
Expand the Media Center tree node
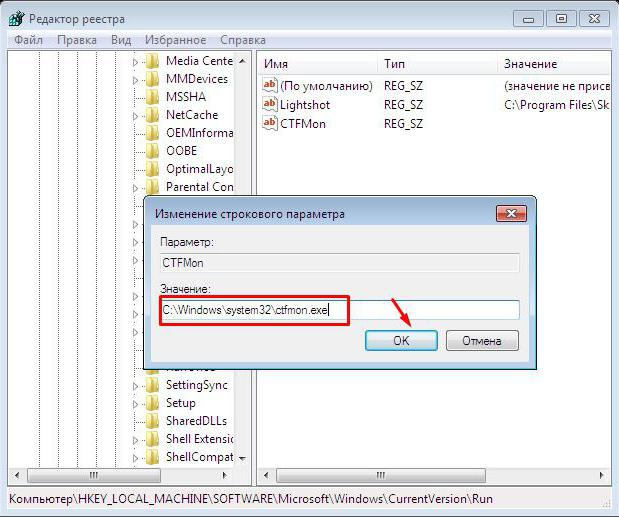135,62
